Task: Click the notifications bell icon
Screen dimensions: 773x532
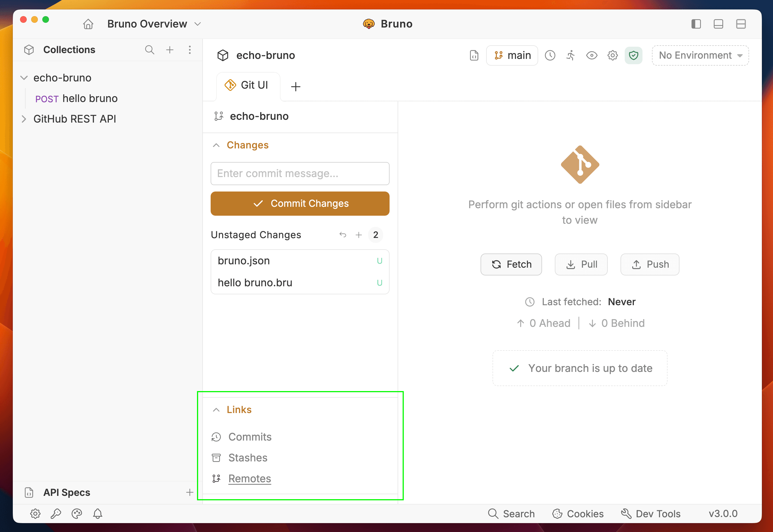Action: [97, 514]
